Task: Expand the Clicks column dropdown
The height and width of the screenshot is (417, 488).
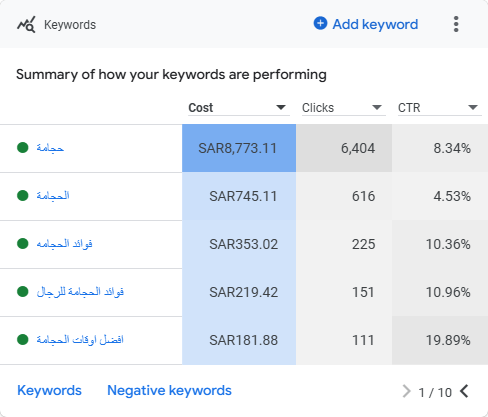Action: tap(377, 107)
